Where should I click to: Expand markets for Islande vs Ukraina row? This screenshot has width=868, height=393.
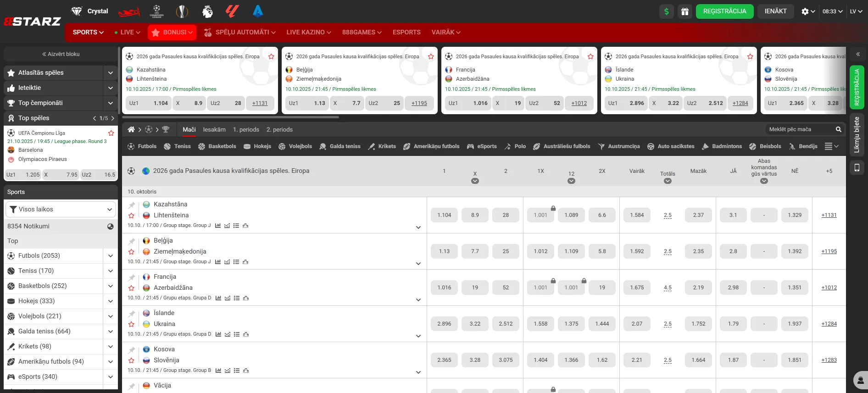tap(418, 336)
